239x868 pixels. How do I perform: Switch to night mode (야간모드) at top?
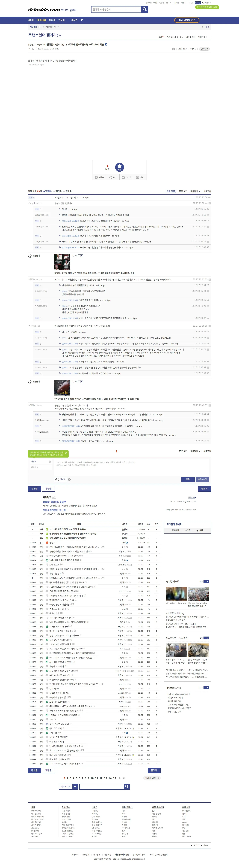pyautogui.click(x=206, y=3)
